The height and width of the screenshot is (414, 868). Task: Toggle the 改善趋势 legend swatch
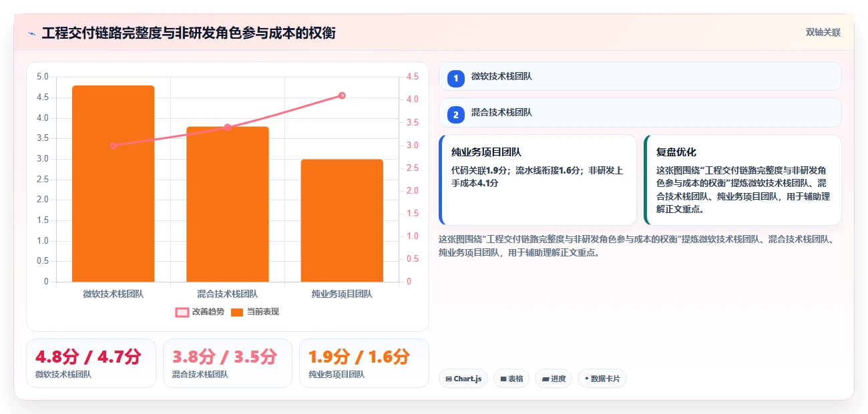182,312
